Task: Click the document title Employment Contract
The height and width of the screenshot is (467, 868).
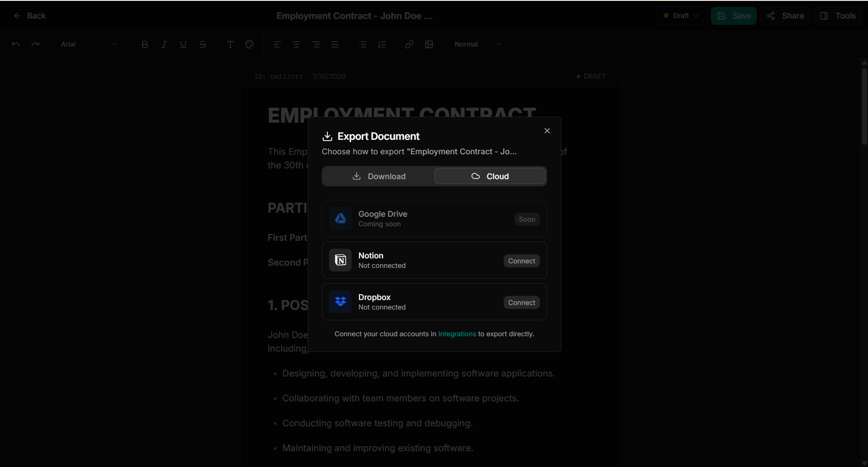Action: tap(354, 16)
